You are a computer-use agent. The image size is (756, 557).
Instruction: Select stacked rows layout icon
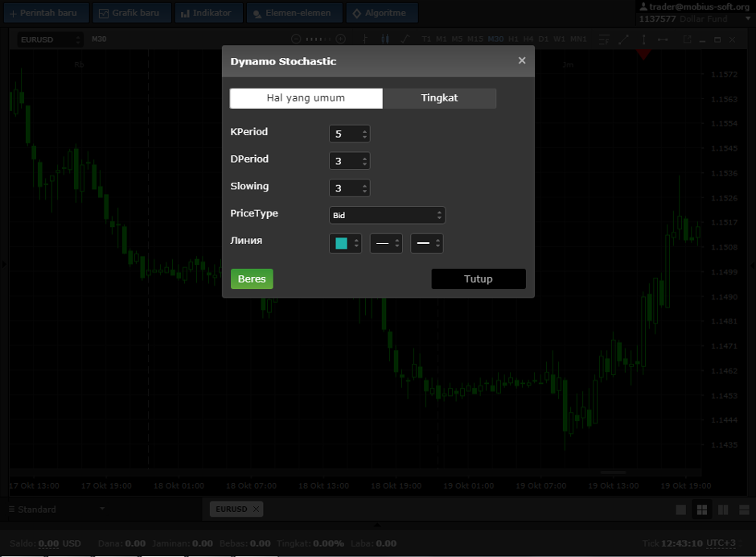(x=744, y=510)
